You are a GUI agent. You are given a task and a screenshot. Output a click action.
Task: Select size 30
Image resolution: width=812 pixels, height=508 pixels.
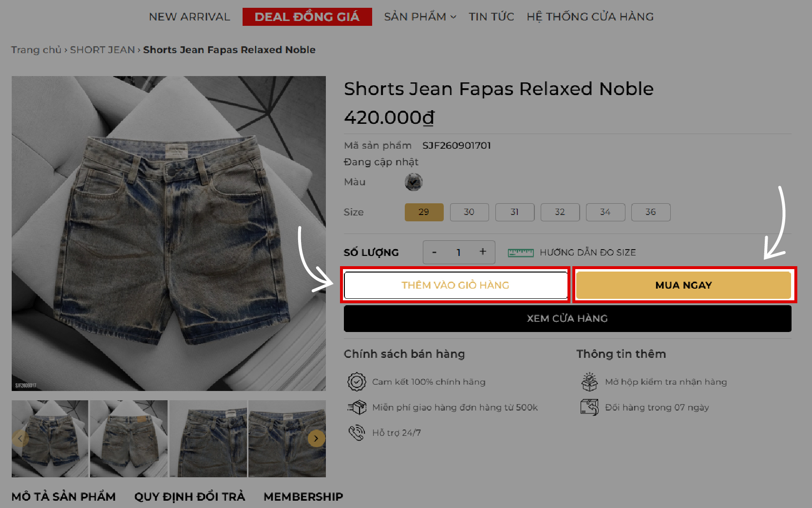coord(469,212)
